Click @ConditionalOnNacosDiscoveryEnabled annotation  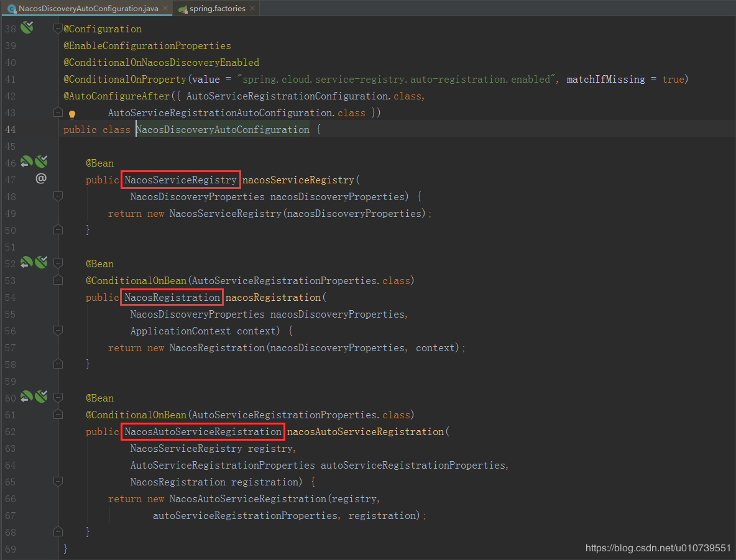point(162,62)
